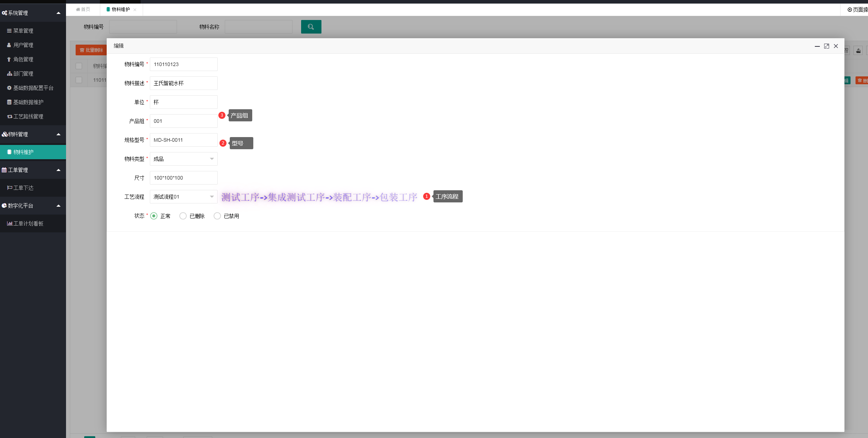Screen dimensions: 868x438
Task: Focus the 物料名称 search field
Action: click(259, 27)
